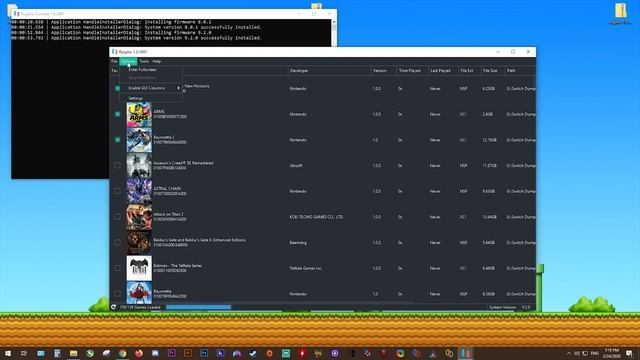Image resolution: width=640 pixels, height=360 pixels.
Task: Click the Baldur's Gate Enhanced Editions cover
Action: coord(139,242)
